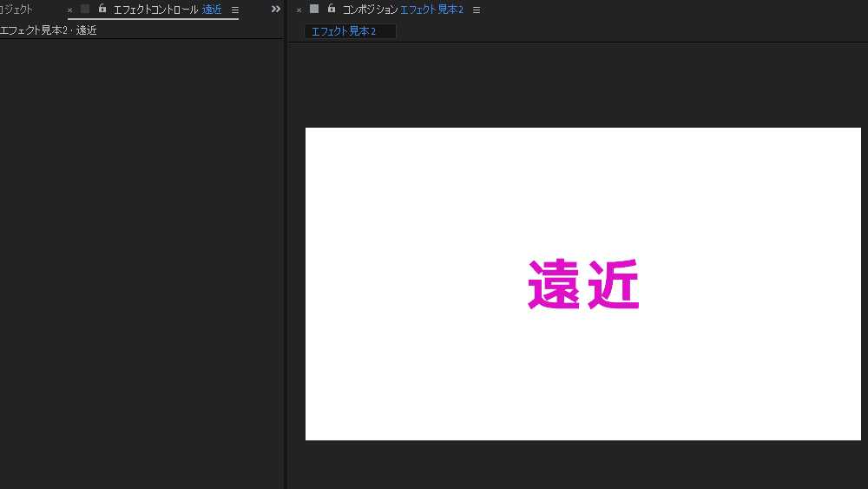Click the Composition panel color label square

[x=314, y=9]
